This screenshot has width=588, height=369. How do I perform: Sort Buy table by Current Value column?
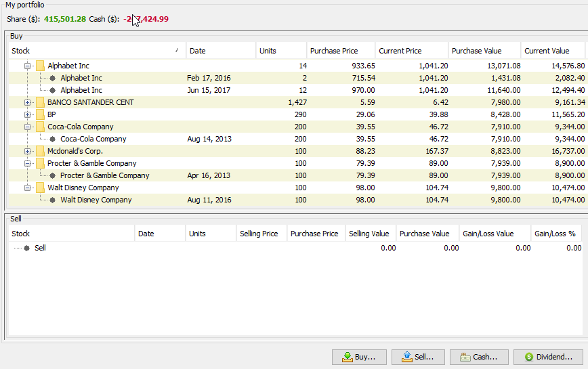pyautogui.click(x=553, y=51)
